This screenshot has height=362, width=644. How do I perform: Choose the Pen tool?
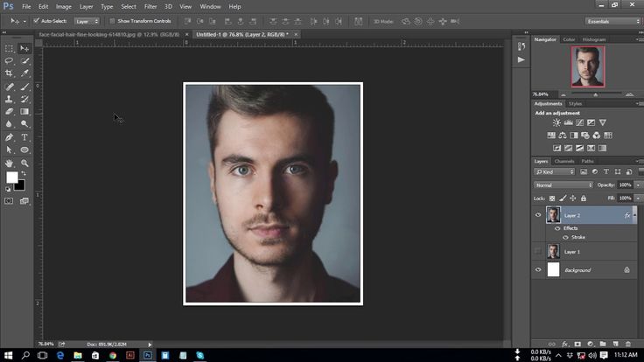click(x=10, y=137)
